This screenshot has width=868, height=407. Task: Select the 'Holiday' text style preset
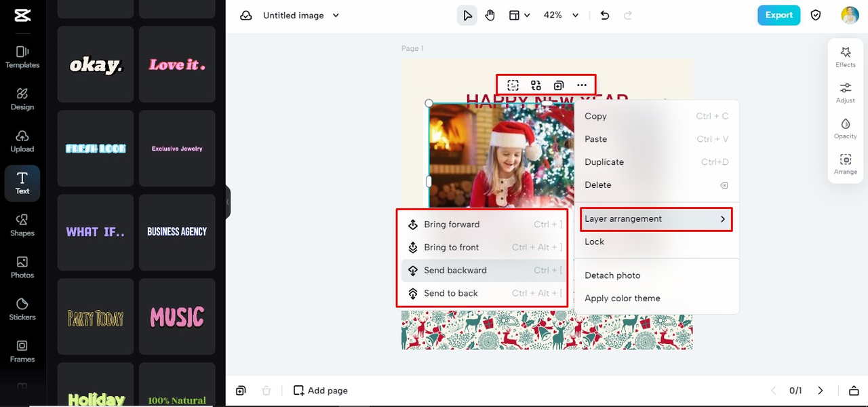pyautogui.click(x=96, y=385)
